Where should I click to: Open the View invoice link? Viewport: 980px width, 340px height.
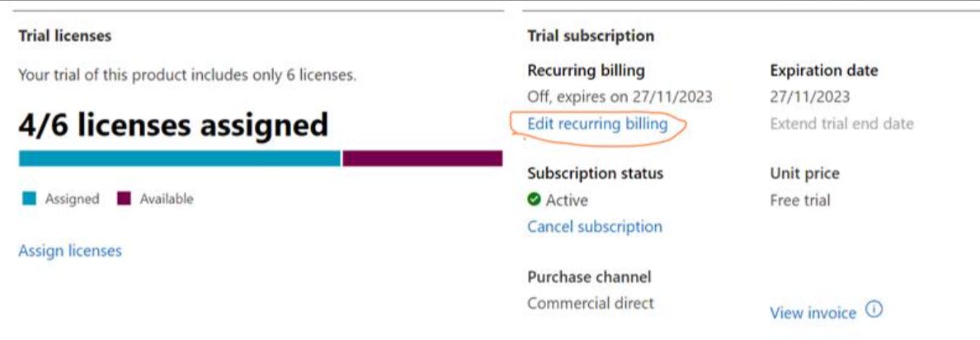coord(813,313)
